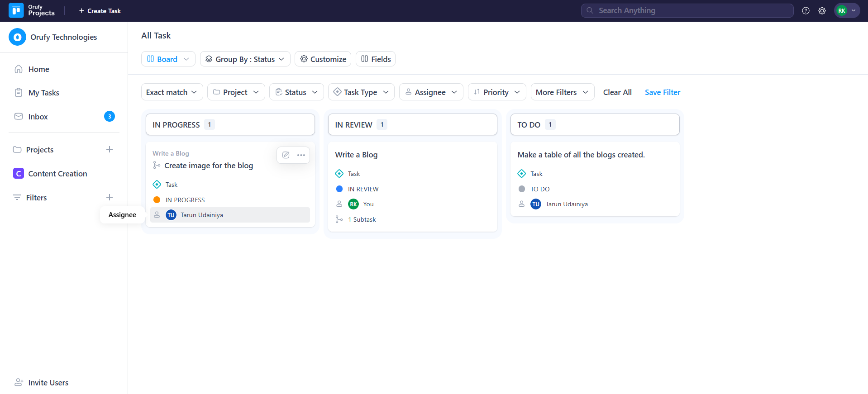The image size is (868, 394).
Task: Go to Inbox in the sidebar
Action: [x=38, y=117]
